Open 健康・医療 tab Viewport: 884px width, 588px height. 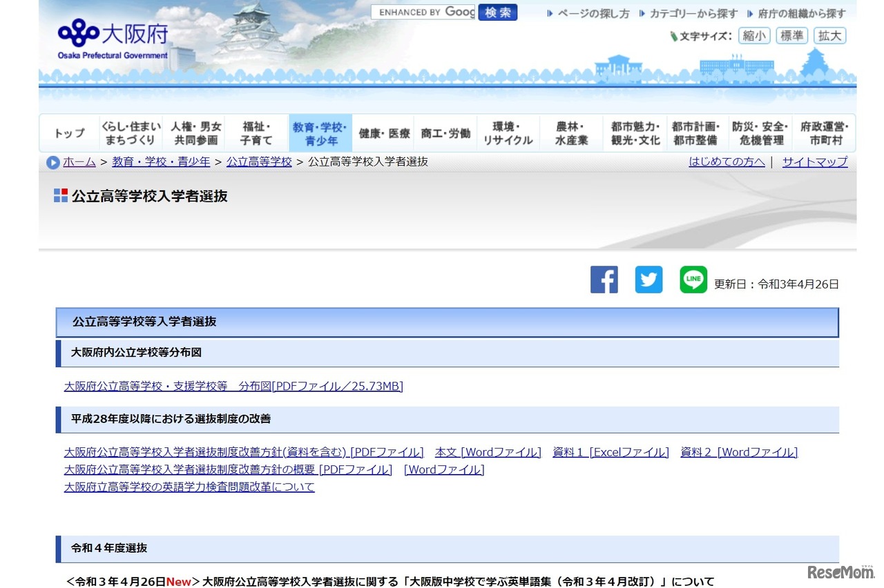(384, 133)
